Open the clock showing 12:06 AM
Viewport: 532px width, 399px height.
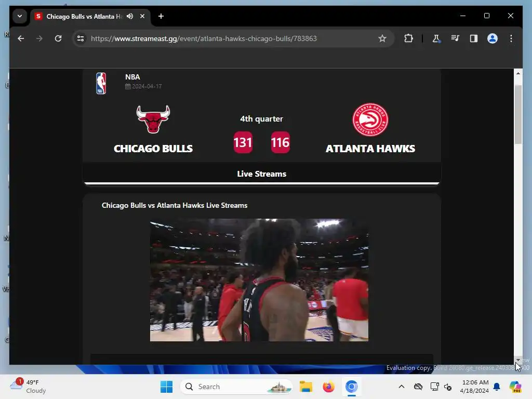pyautogui.click(x=475, y=387)
